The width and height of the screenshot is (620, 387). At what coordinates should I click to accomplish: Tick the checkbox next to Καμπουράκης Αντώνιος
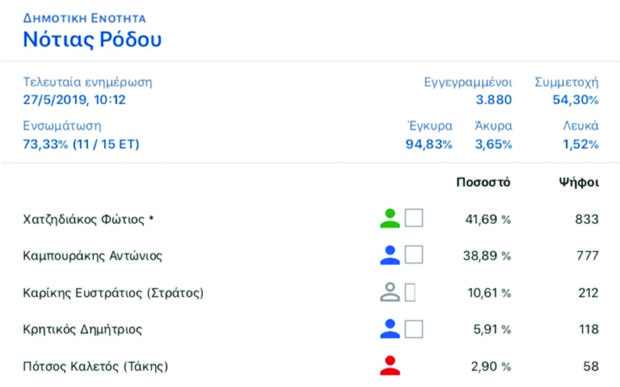(x=414, y=255)
